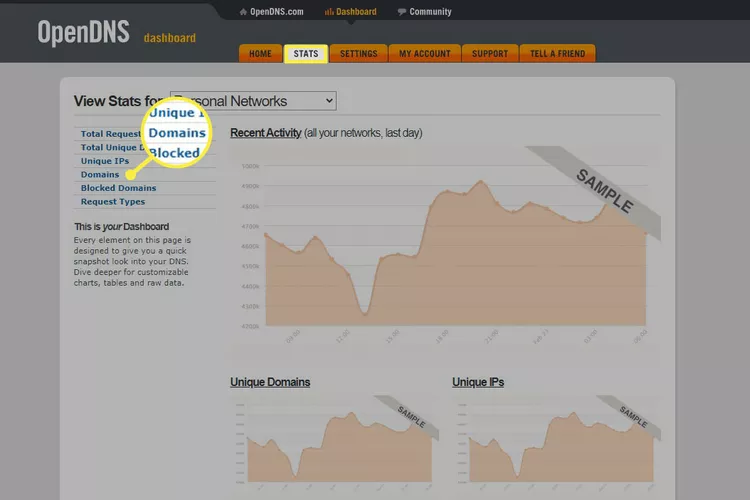Screen dimensions: 750x500
Task: Click the Unique IPs chart heading
Action: pos(478,382)
